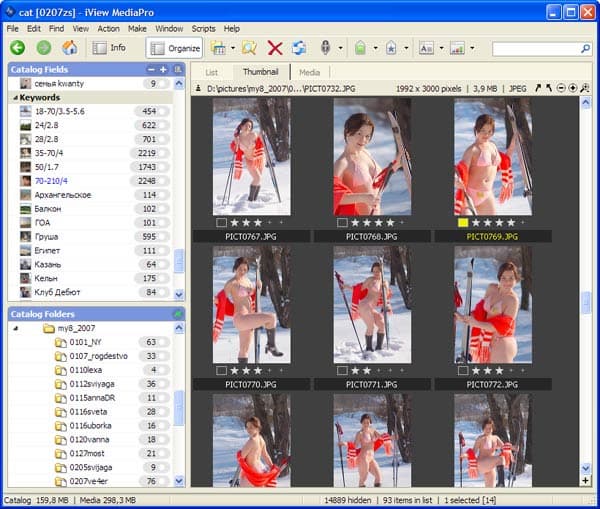The image size is (600, 509).
Task: Click the red X delete icon
Action: [275, 48]
